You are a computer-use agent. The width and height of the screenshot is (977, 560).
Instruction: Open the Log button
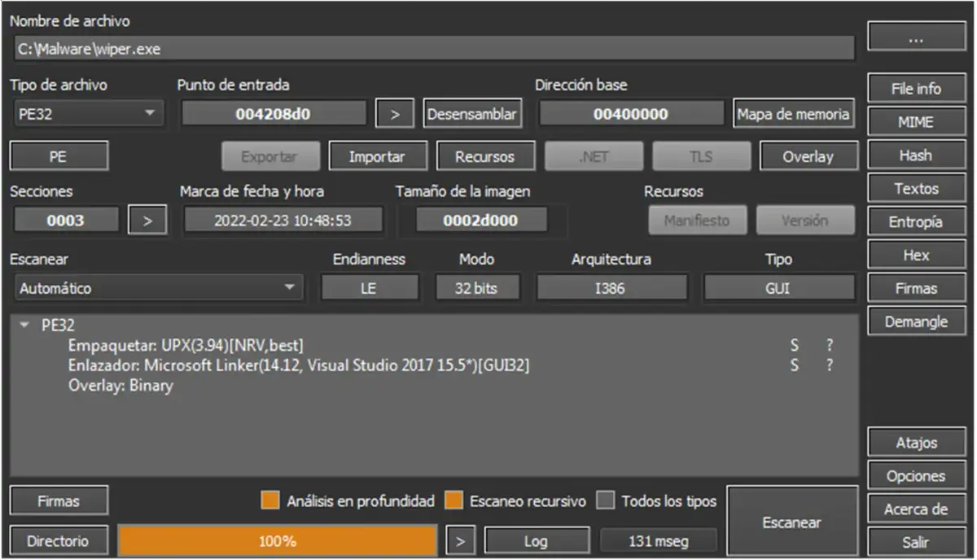coord(537,540)
